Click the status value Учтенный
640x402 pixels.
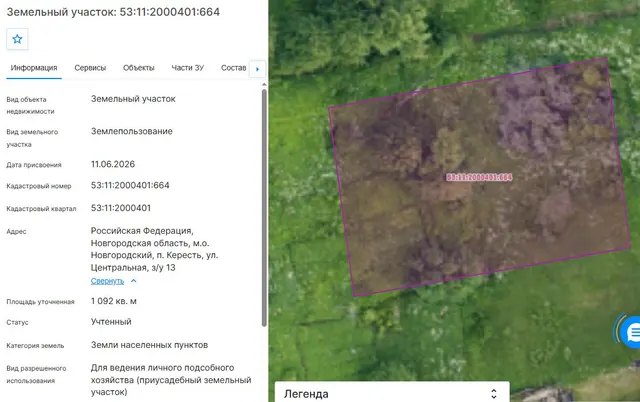pos(111,322)
